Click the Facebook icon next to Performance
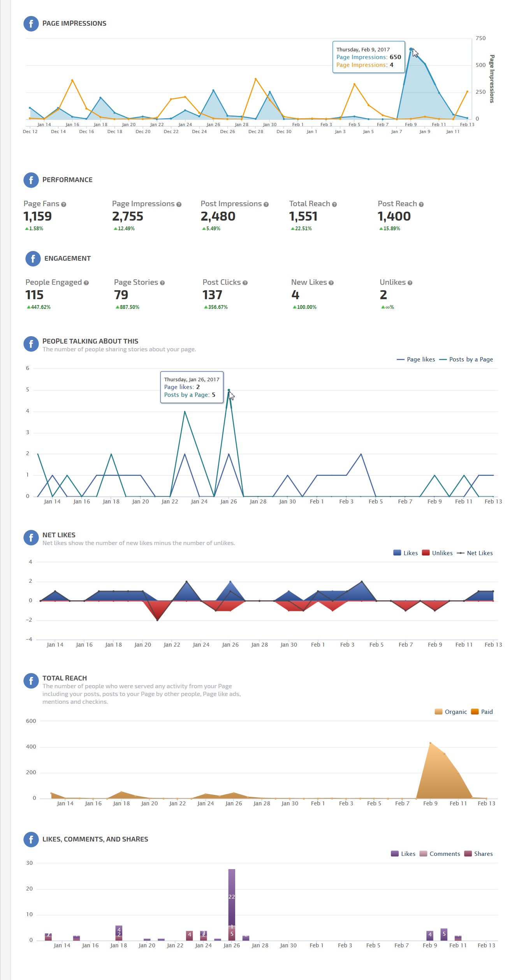This screenshot has width=512, height=980. (31, 180)
